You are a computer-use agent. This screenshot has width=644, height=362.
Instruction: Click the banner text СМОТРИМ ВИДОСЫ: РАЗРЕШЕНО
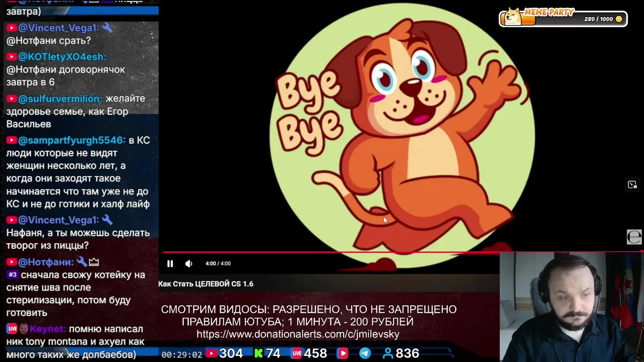click(x=309, y=310)
